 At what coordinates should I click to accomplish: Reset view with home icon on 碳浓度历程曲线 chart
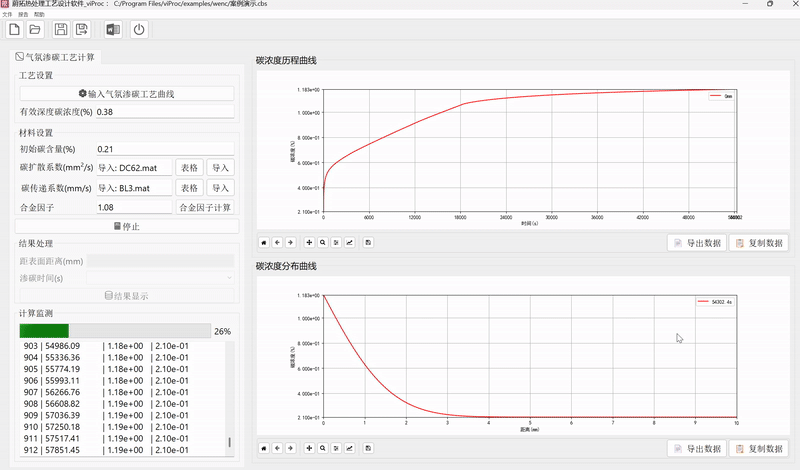coord(264,242)
